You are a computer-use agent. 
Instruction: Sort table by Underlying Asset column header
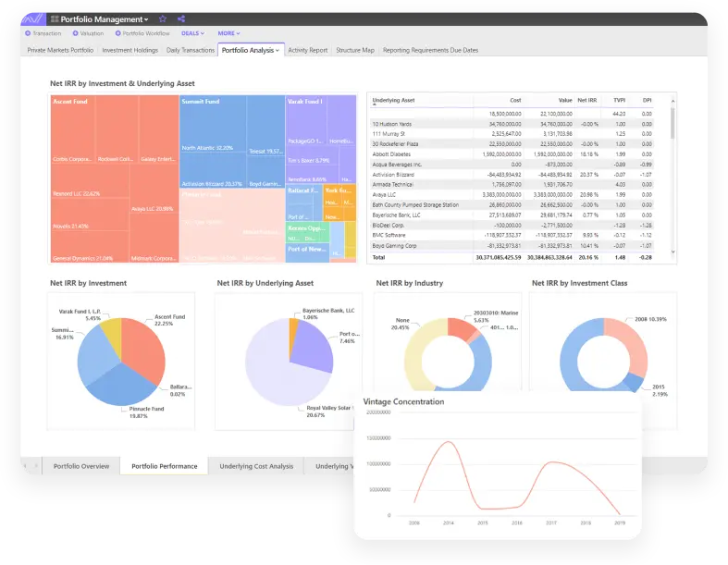point(393,100)
